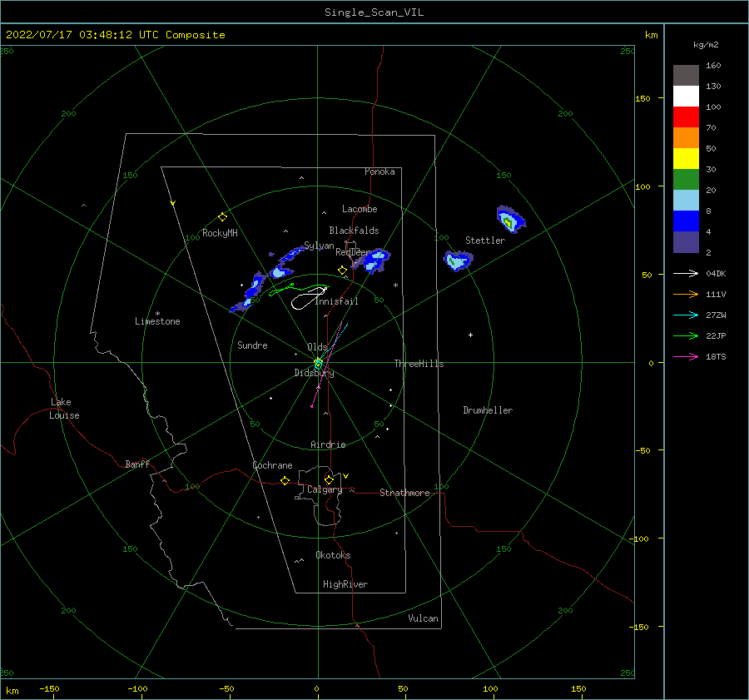This screenshot has width=749, height=700.
Task: Select the orange 70 kg/m2 color swatch
Action: tap(686, 137)
